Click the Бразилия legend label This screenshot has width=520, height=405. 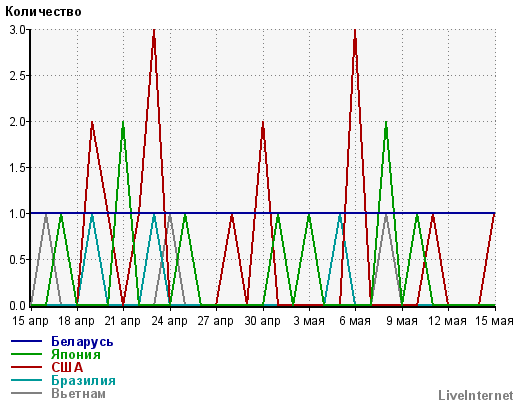tap(83, 380)
